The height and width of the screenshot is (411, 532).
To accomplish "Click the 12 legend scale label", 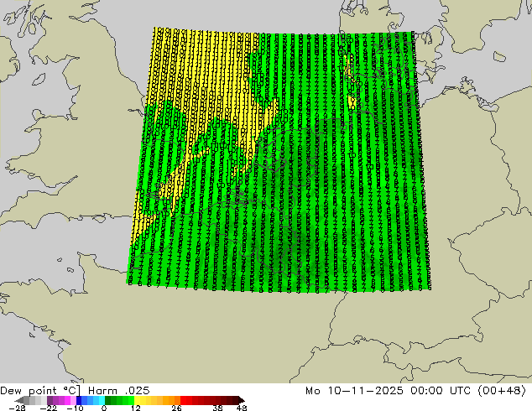I will tap(135, 408).
